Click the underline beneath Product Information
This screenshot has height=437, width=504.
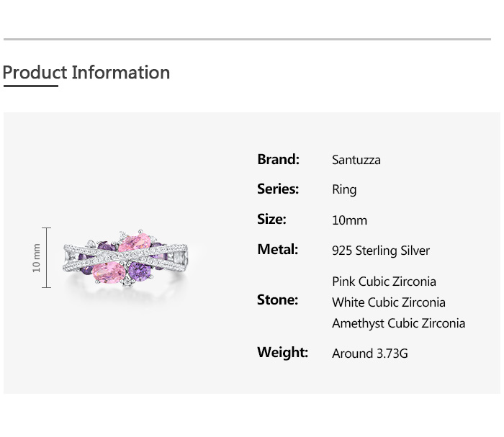tap(30, 86)
